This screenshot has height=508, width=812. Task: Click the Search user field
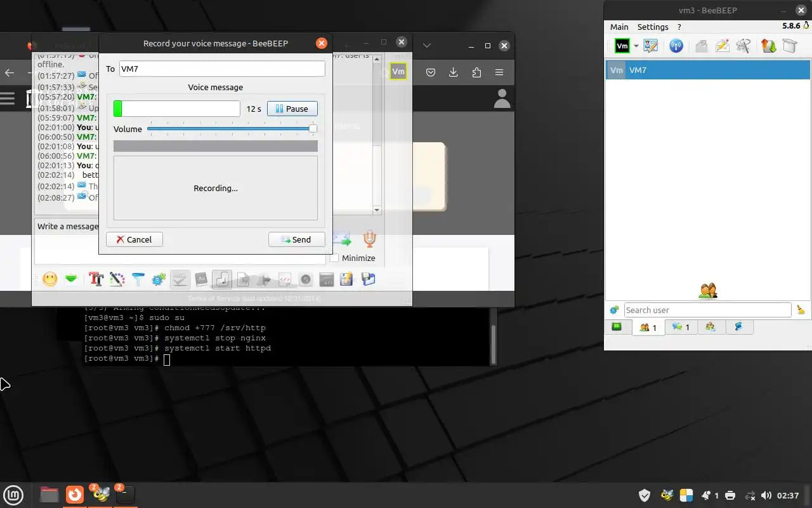coord(707,310)
